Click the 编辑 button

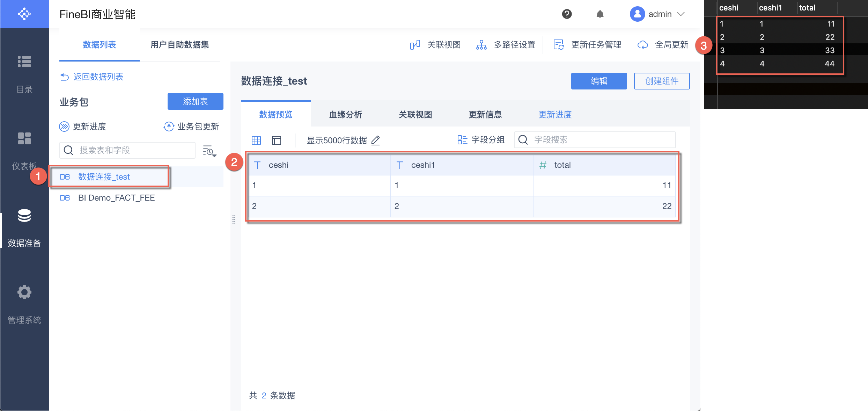pyautogui.click(x=599, y=81)
